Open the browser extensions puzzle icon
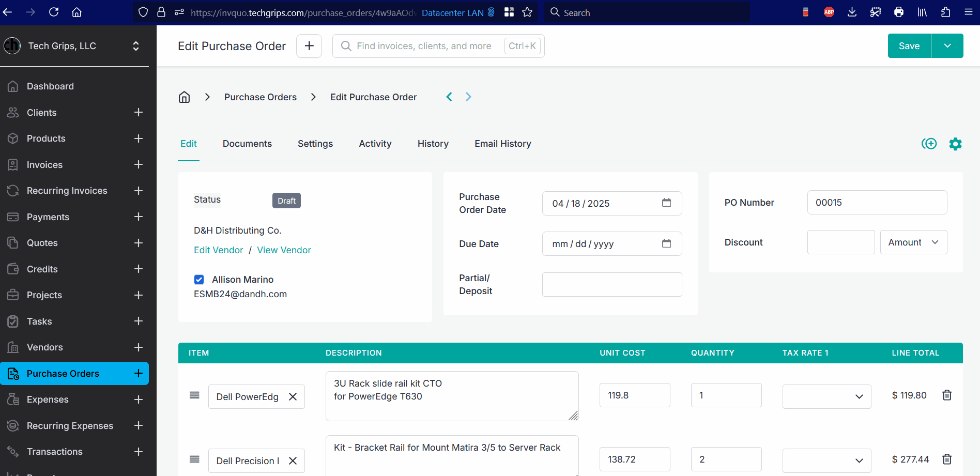980x476 pixels. tap(945, 12)
